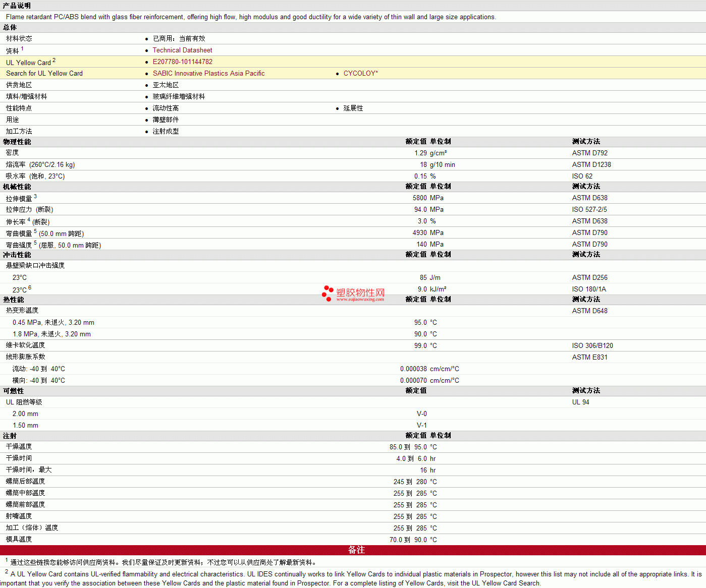Select the ASTM D648 test method
Viewport: 706px width, 588px height.
coord(590,311)
